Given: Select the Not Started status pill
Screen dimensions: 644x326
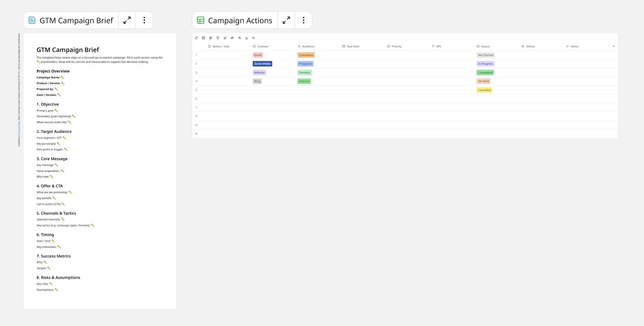Looking at the screenshot, I should 485,55.
